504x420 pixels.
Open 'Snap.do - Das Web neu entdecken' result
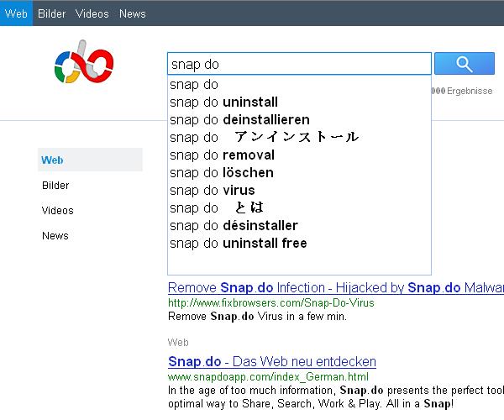(272, 361)
